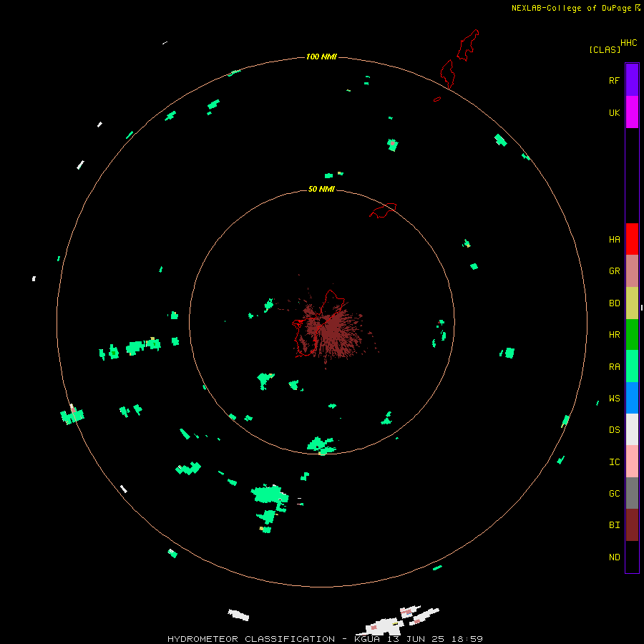Screen dimensions: 644x644
Task: Click the KGUA station identifier in the caption
Action: click(x=366, y=639)
